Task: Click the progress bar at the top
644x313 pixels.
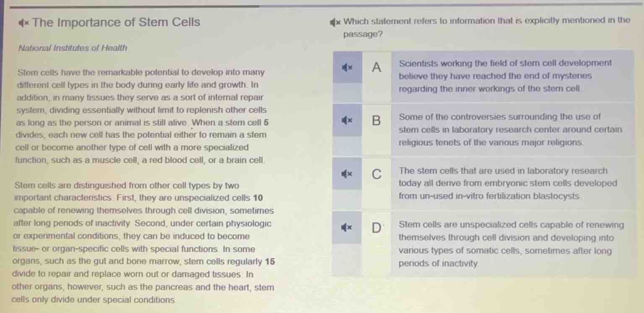Action: tap(168, 5)
